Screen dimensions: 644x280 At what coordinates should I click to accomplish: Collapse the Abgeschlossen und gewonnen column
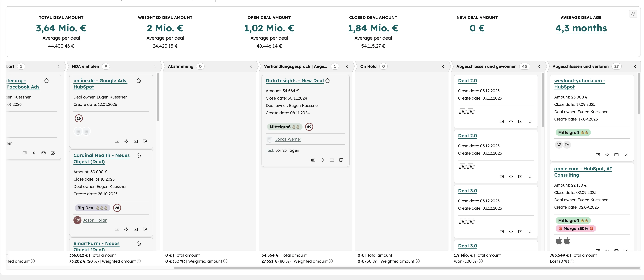[539, 66]
